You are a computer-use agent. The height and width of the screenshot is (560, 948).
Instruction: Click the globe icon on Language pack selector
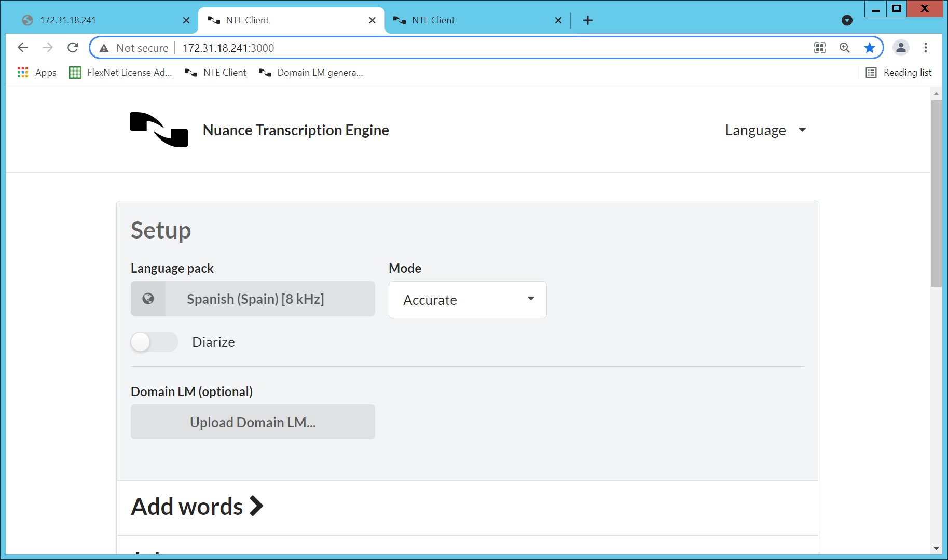point(148,299)
